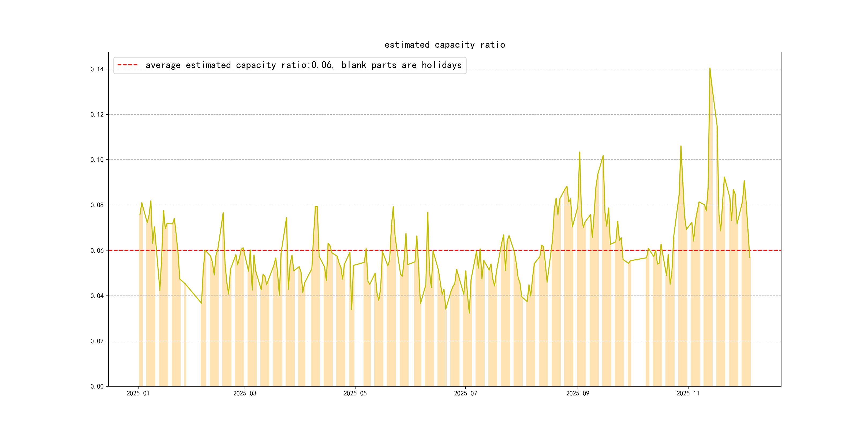Image resolution: width=868 pixels, height=434 pixels.
Task: Click the 0.04 y-axis tick label
Action: click(x=97, y=296)
